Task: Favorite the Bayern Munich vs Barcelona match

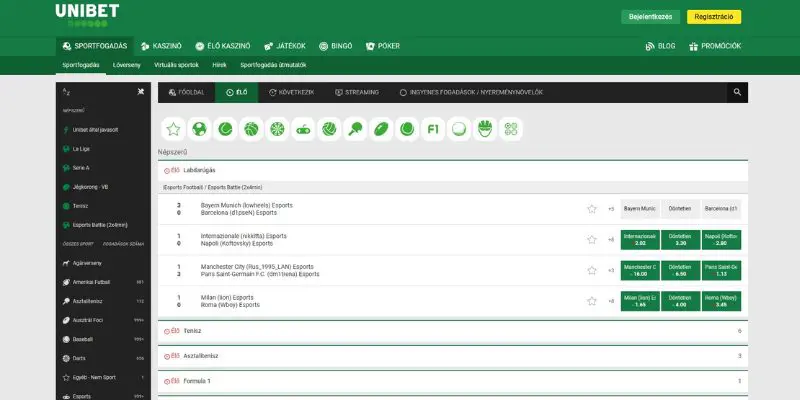Action: click(x=592, y=209)
